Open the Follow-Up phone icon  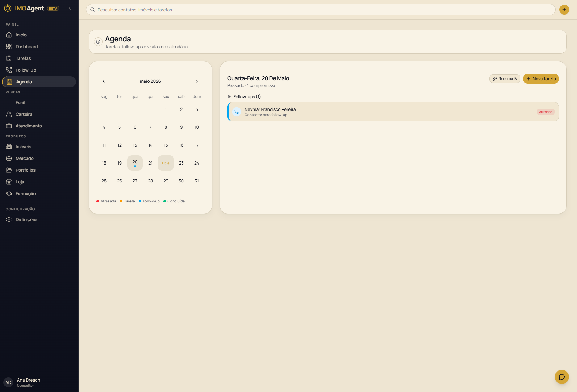click(9, 70)
